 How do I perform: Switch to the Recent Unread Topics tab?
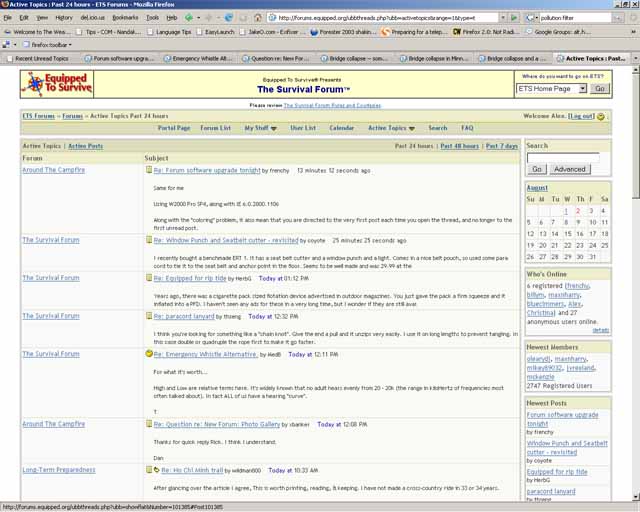coord(41,59)
